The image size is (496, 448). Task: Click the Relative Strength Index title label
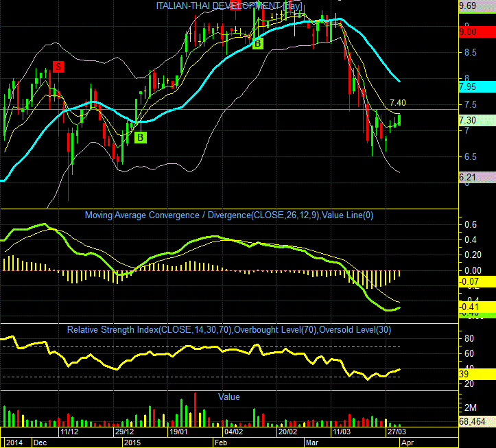coord(229,330)
